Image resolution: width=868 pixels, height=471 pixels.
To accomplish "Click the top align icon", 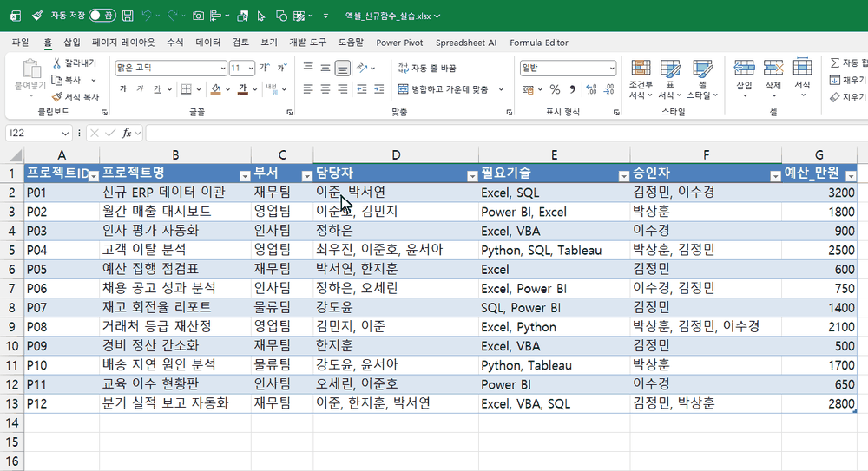I will tap(308, 68).
